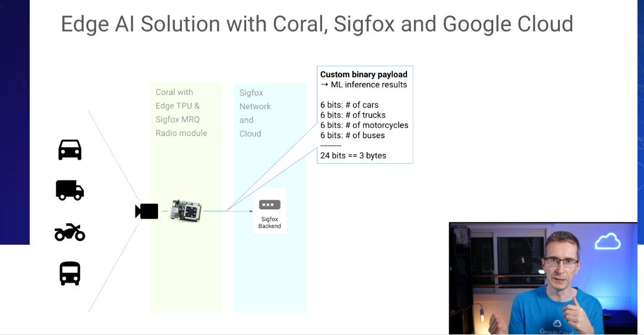Click the 'Sigfox Backend' label

(x=270, y=223)
